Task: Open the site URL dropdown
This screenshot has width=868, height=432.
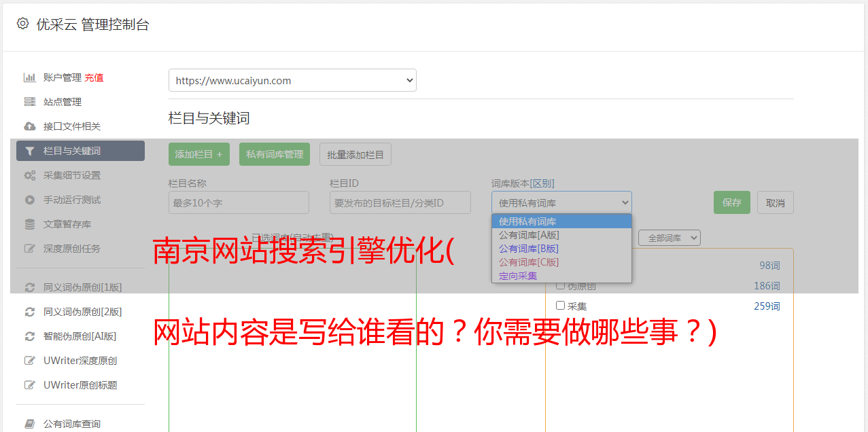Action: 292,80
